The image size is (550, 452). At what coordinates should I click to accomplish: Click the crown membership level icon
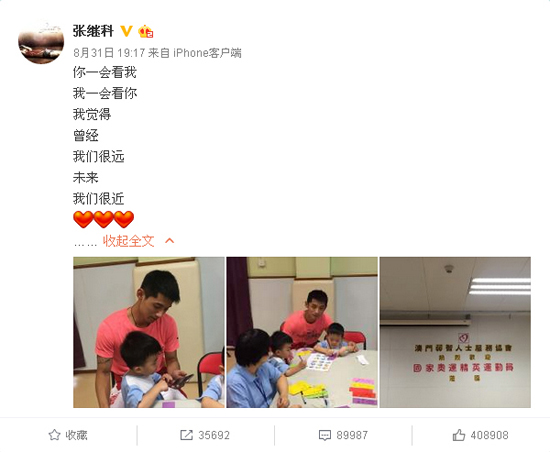[x=146, y=31]
